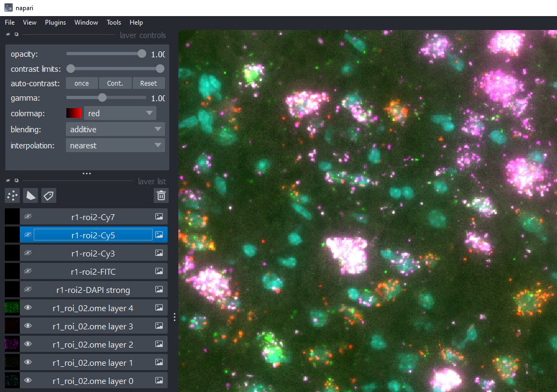Open the Tools menu
The width and height of the screenshot is (557, 392).
tap(114, 22)
